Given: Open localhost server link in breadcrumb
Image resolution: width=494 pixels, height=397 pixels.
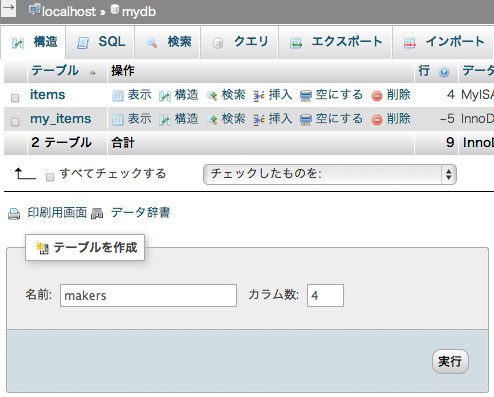Looking at the screenshot, I should [69, 12].
